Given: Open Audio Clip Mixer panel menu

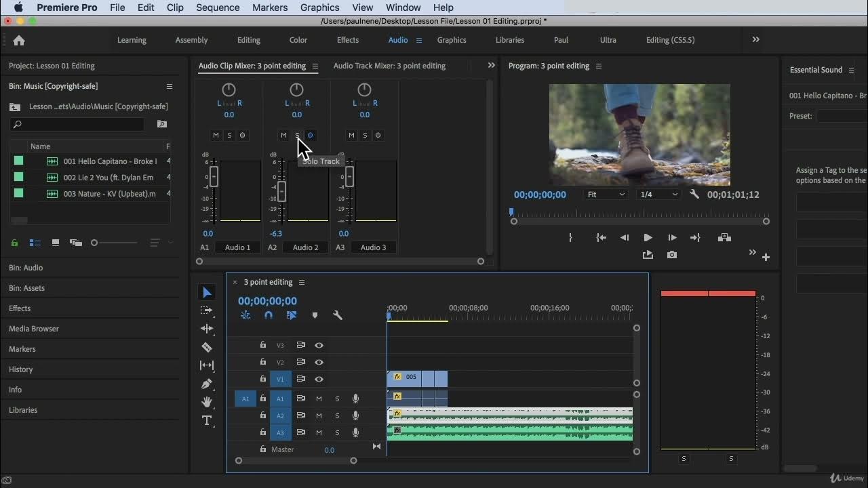Looking at the screenshot, I should click(x=315, y=66).
